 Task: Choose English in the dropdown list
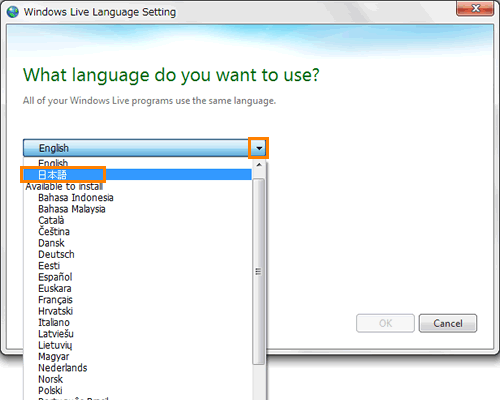(x=137, y=163)
